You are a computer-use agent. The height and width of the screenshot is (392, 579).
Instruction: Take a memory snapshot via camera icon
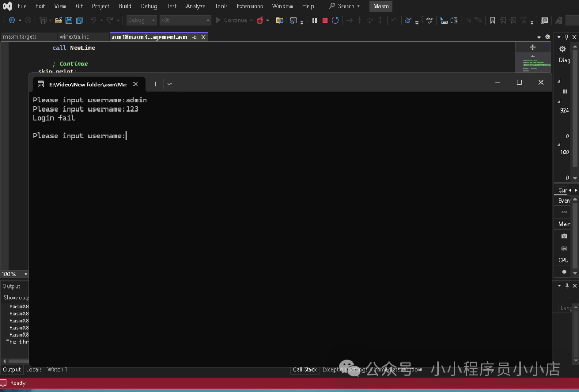(x=564, y=236)
